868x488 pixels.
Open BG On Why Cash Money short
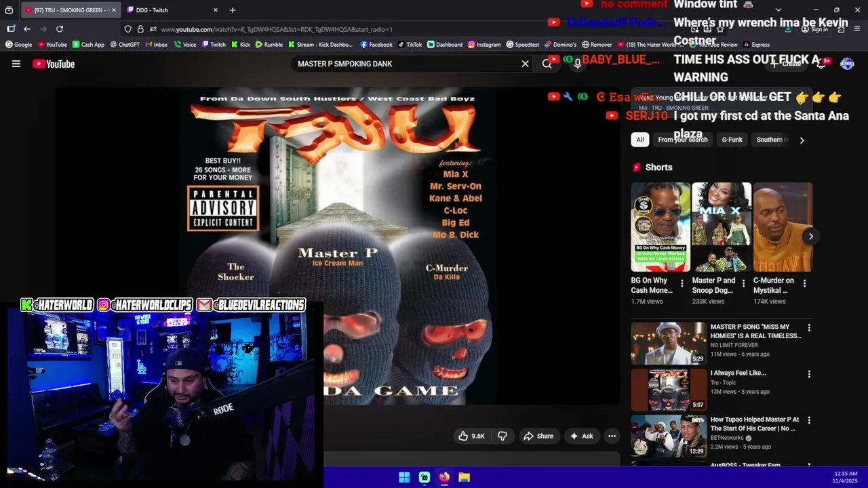click(660, 227)
